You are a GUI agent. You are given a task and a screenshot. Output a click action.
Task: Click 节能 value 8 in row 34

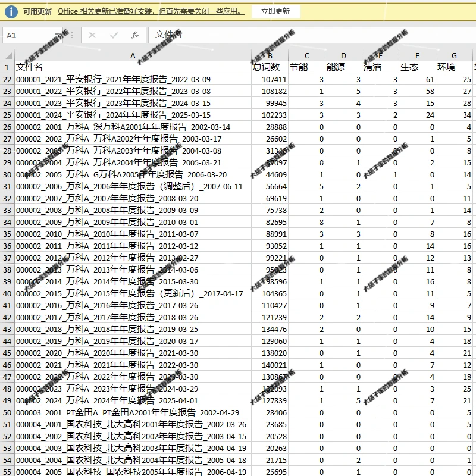(306, 222)
